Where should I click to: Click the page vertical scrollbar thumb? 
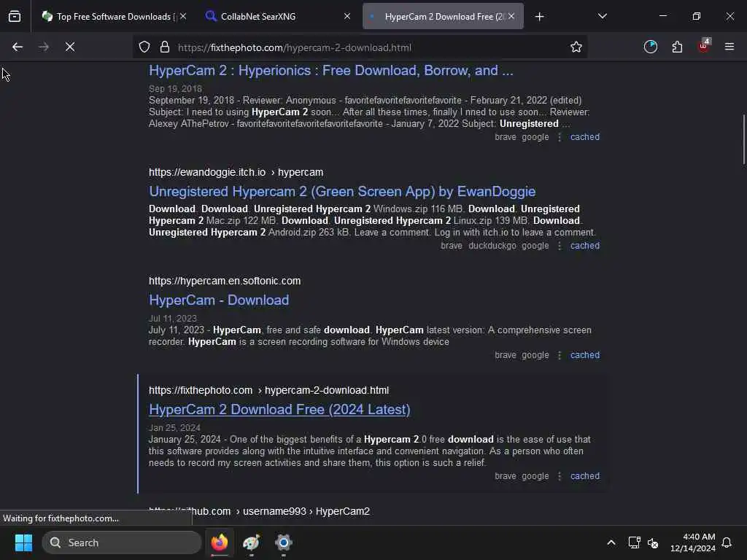click(x=743, y=139)
